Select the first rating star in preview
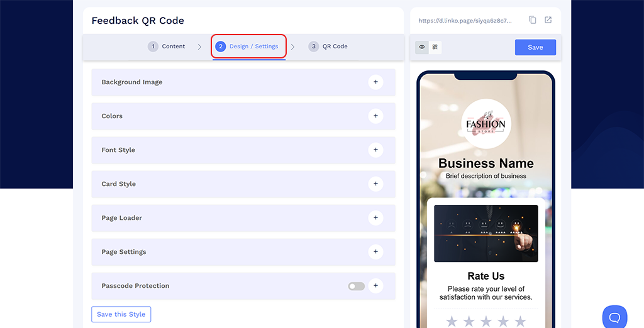The width and height of the screenshot is (644, 328). point(452,322)
